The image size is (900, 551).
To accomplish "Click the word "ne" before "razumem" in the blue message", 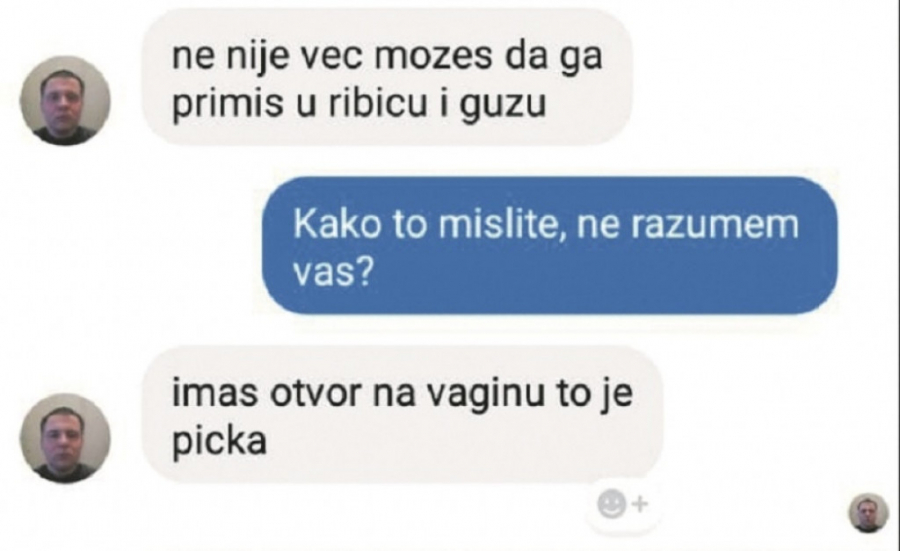I will pyautogui.click(x=597, y=226).
